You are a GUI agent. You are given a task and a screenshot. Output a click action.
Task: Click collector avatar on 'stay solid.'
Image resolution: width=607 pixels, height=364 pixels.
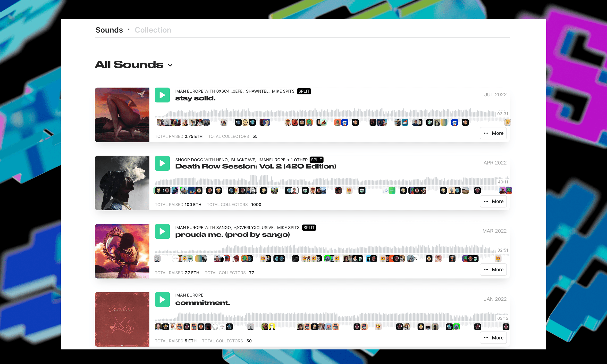[158, 122]
